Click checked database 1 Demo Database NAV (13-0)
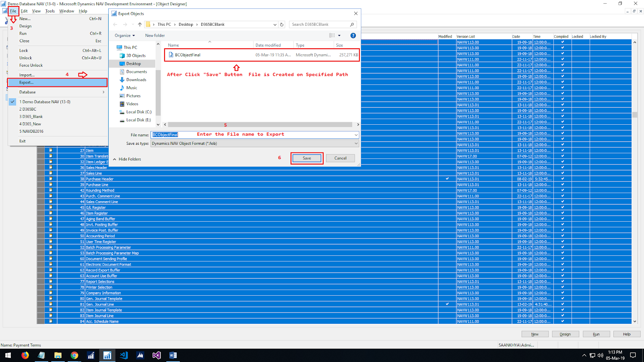644x362 pixels. tap(58, 102)
